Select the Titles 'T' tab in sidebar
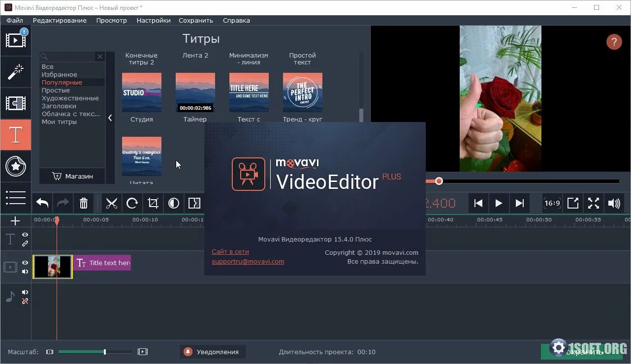 click(15, 135)
